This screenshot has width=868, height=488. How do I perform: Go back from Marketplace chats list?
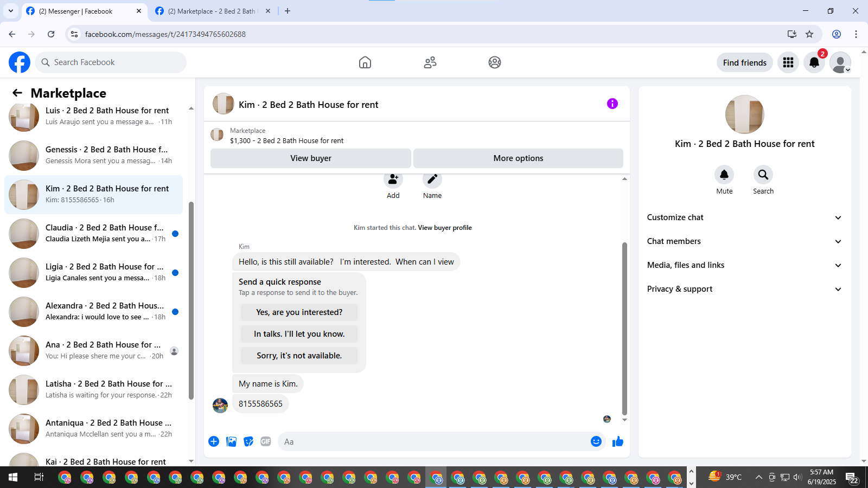coord(17,93)
